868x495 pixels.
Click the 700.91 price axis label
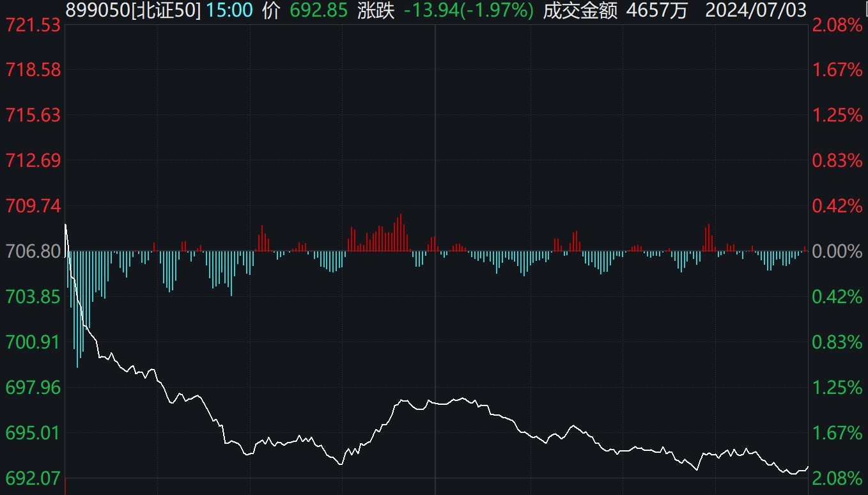[33, 342]
